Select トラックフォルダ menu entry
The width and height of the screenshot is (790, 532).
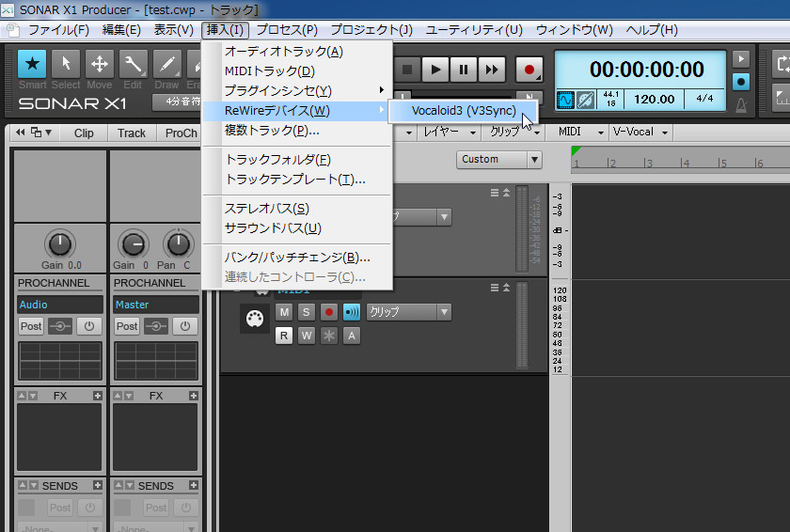[297, 160]
